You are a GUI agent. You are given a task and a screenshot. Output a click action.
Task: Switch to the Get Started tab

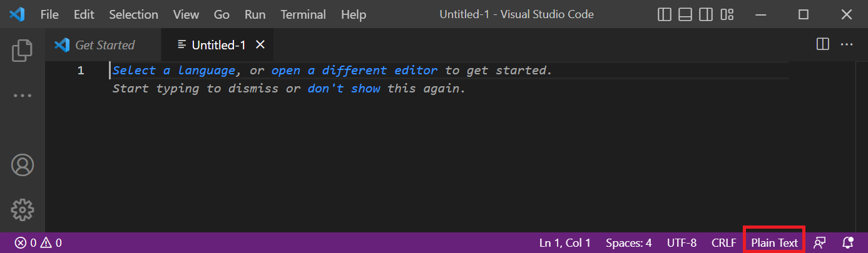coord(105,45)
